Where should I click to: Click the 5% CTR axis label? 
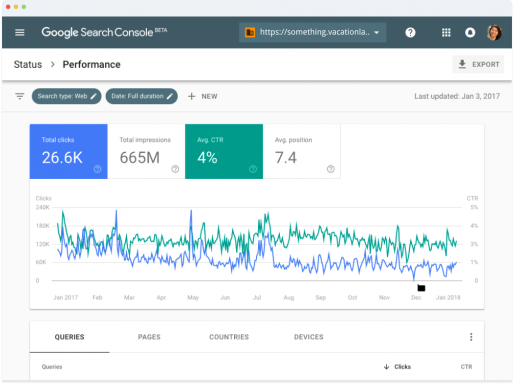pyautogui.click(x=474, y=207)
